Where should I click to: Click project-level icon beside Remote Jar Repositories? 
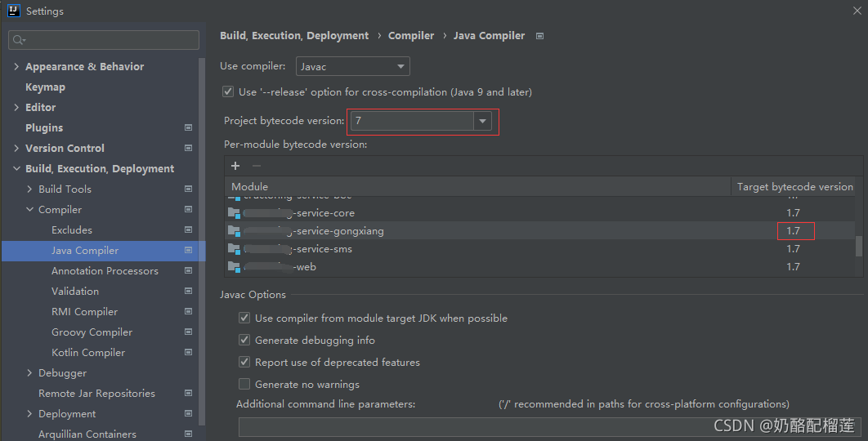coord(188,394)
